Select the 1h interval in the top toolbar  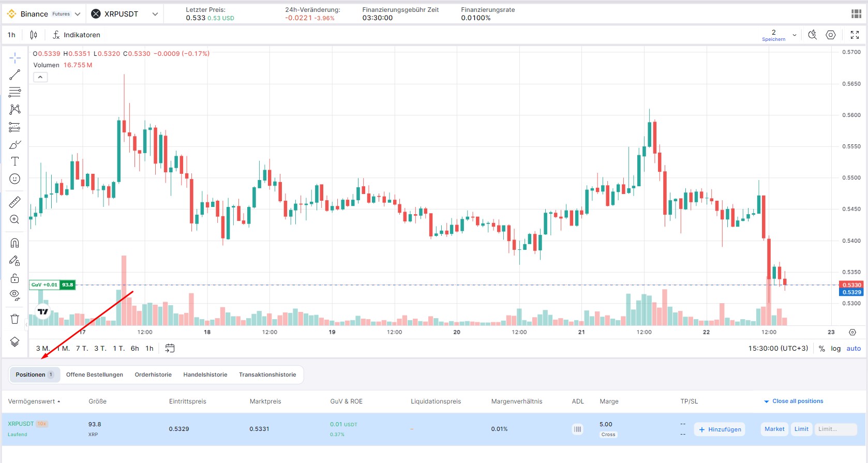point(11,35)
